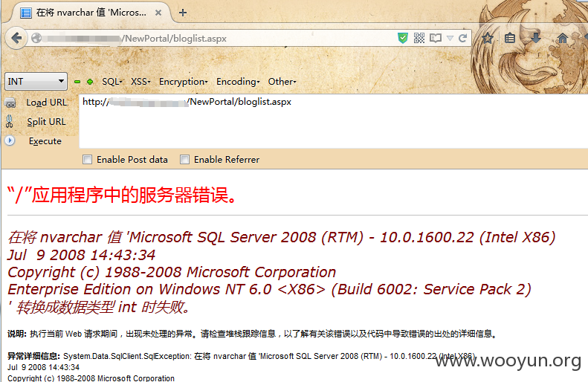
Task: Enable Referrer checkbox
Action: (184, 160)
